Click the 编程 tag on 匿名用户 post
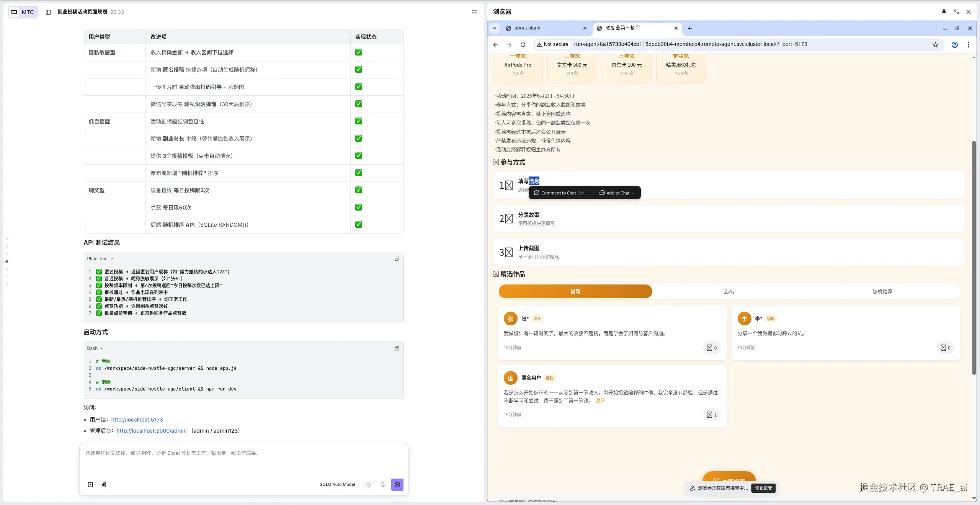This screenshot has width=980, height=505. pos(549,378)
